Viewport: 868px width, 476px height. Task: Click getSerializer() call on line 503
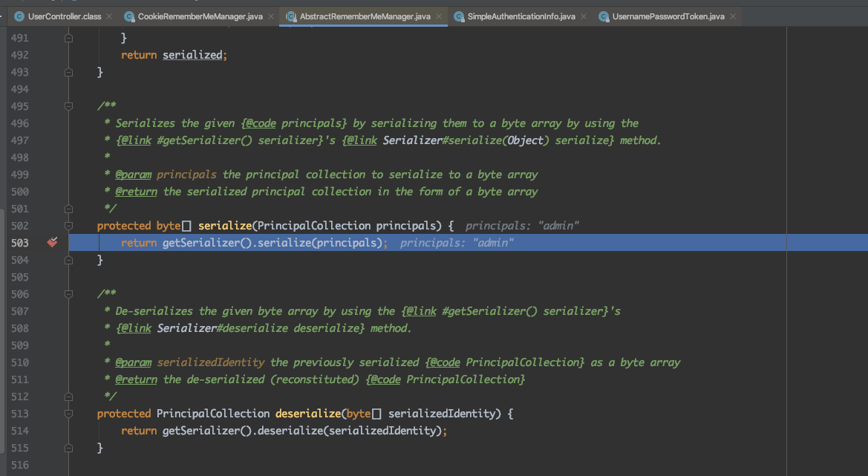(207, 242)
